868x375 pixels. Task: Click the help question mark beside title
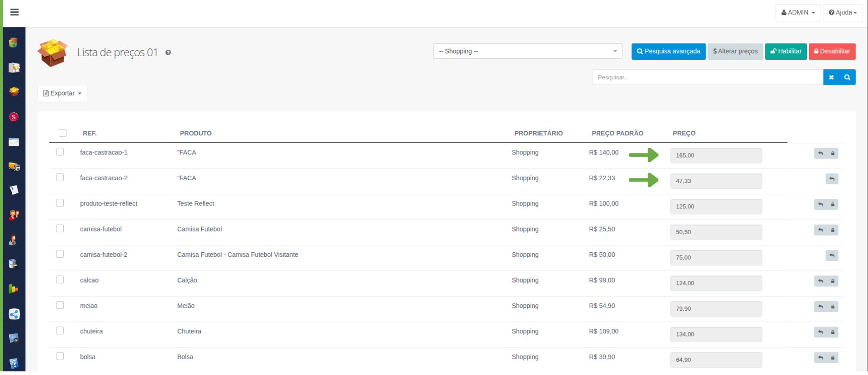point(168,53)
